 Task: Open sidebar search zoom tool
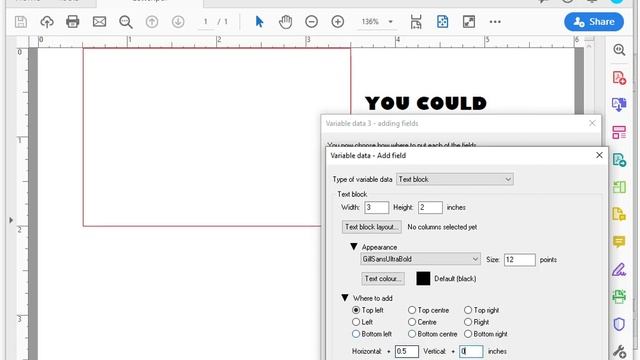coord(619,50)
